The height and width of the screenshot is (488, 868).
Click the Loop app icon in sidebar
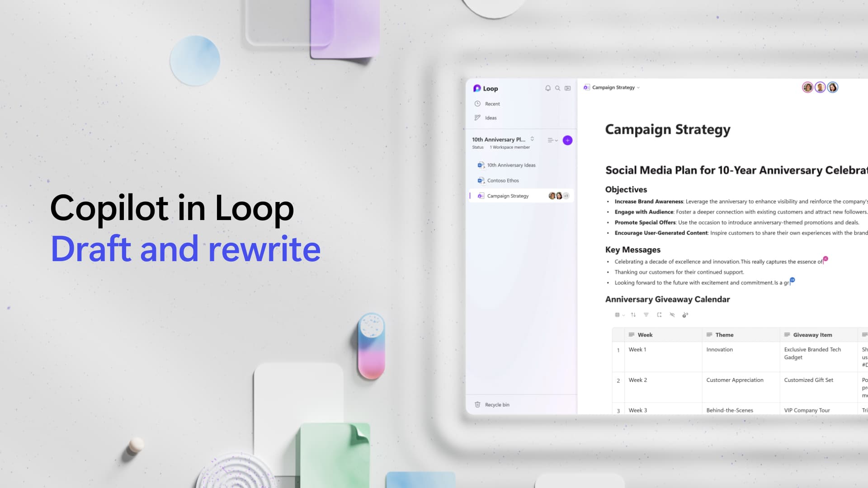point(477,88)
